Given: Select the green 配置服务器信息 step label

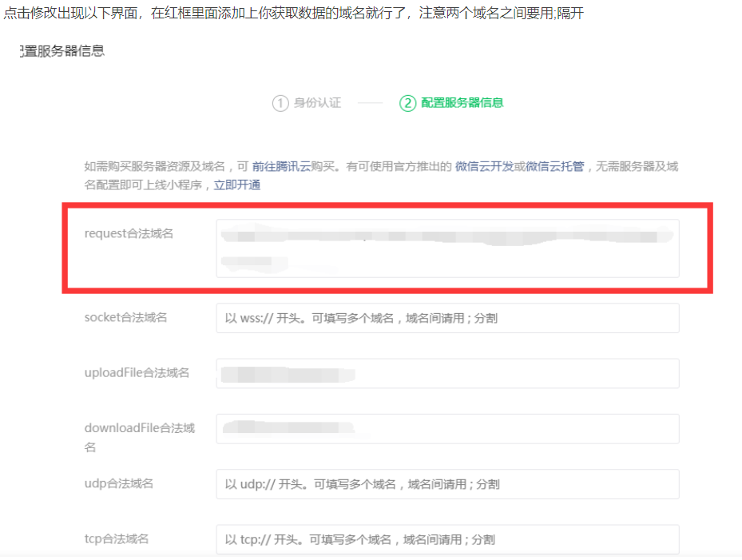Looking at the screenshot, I should click(x=462, y=103).
